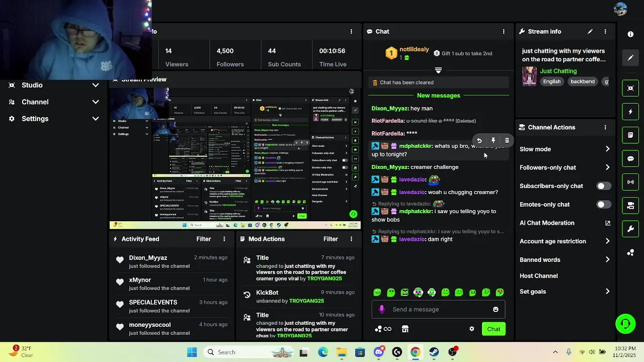
Task: Jump to New messages divider in chat
Action: (438, 96)
